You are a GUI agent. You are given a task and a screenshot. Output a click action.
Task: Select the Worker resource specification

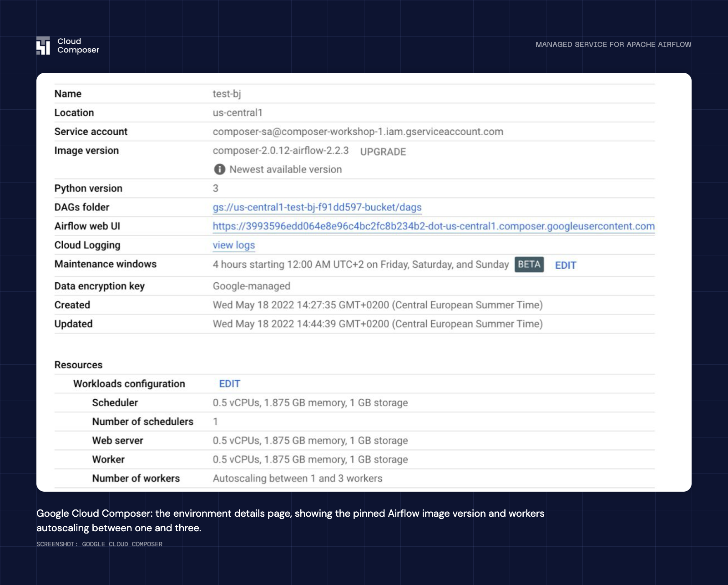[x=310, y=459]
